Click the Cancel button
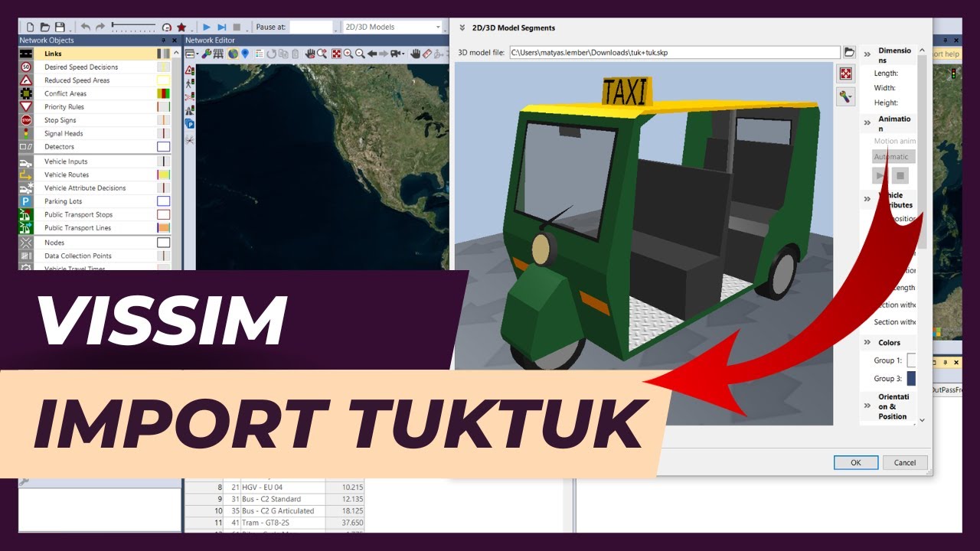 click(x=905, y=462)
